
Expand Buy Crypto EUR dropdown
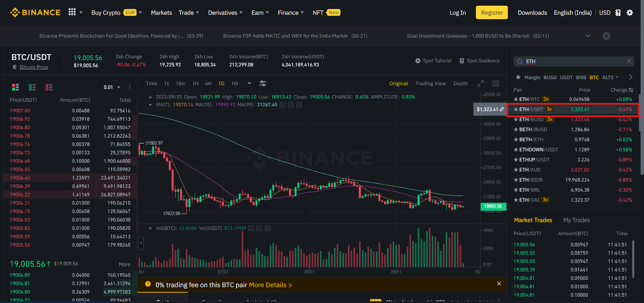pos(140,12)
